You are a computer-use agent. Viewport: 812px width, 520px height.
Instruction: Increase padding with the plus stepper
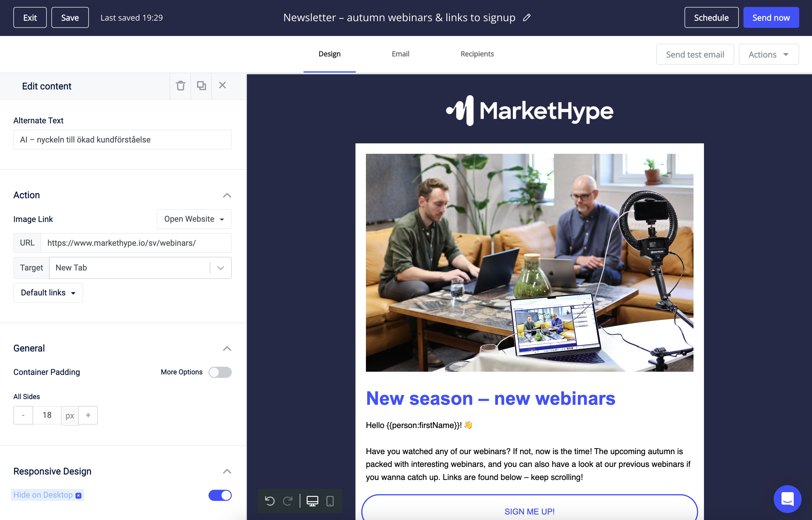click(88, 415)
